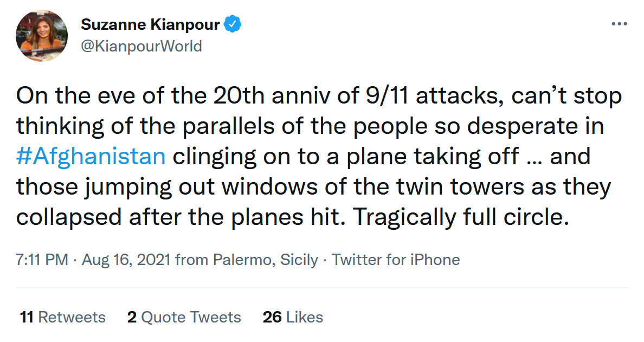The width and height of the screenshot is (644, 342).
Task: Open the Suzanne Kianpour display name link
Action: pyautogui.click(x=151, y=25)
